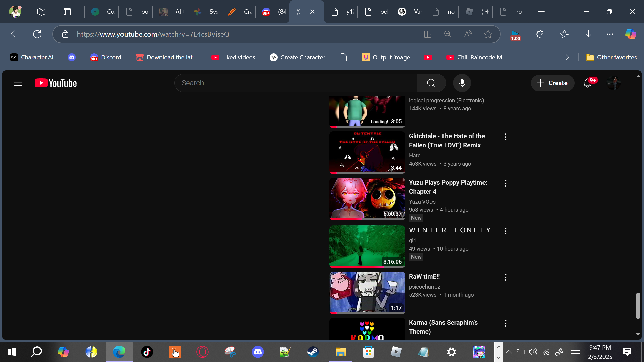Refresh the current page

[x=37, y=34]
